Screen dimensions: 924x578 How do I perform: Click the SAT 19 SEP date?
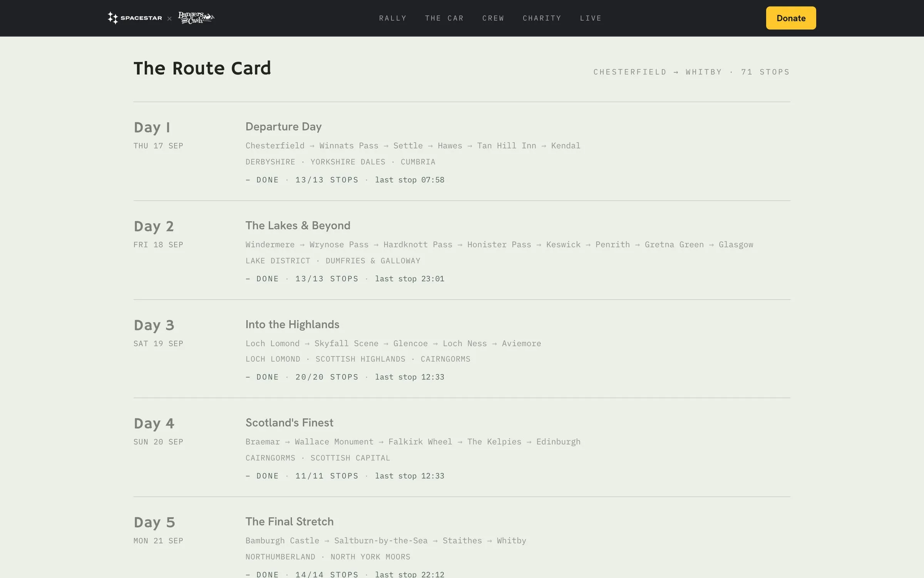[x=158, y=344]
